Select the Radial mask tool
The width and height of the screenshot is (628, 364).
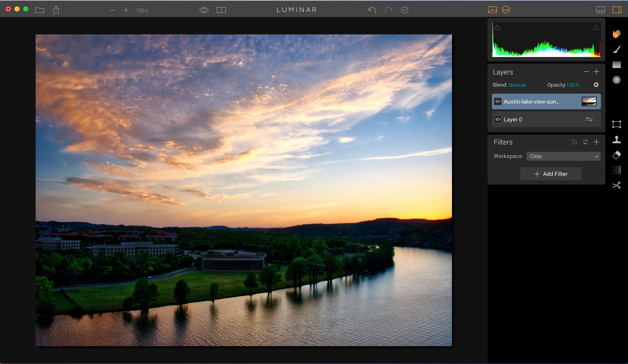tap(616, 80)
